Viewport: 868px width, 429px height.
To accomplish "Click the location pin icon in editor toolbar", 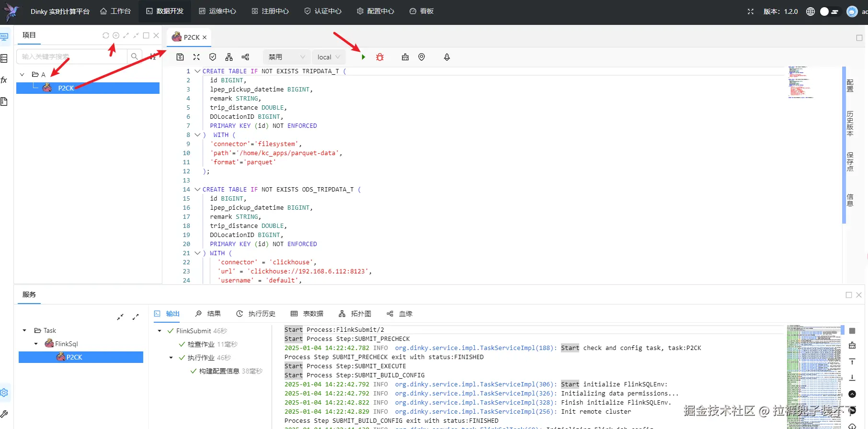I will coord(422,57).
